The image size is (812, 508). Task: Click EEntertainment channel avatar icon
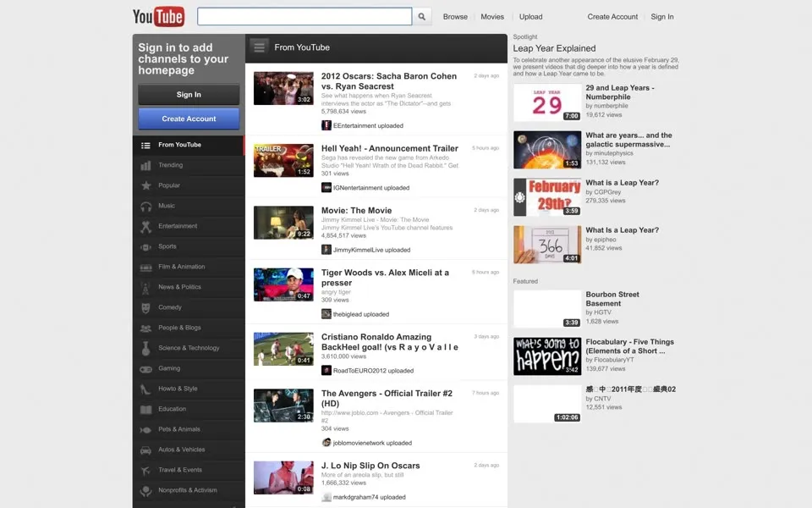point(326,125)
